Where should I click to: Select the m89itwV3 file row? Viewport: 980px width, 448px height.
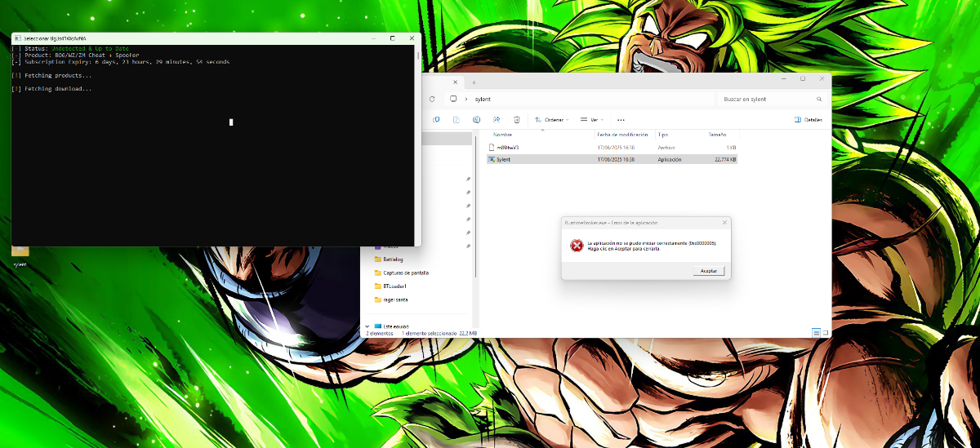[x=612, y=147]
